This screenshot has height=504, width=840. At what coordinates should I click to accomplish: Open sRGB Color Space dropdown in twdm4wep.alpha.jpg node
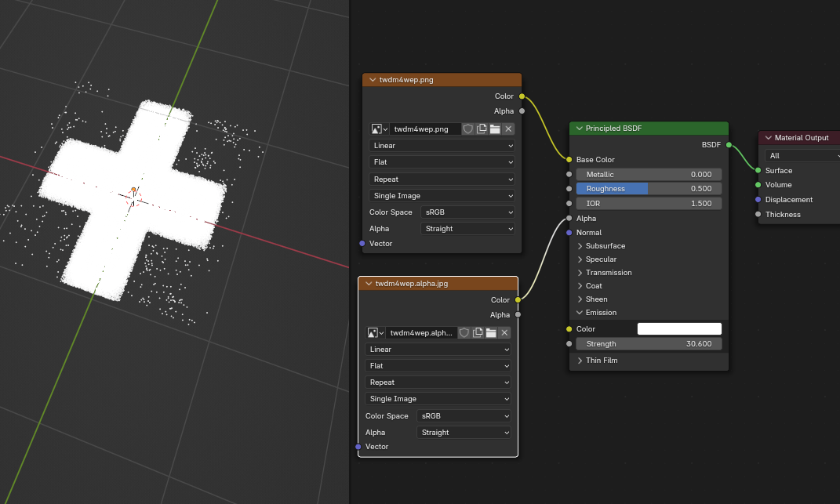coord(464,416)
